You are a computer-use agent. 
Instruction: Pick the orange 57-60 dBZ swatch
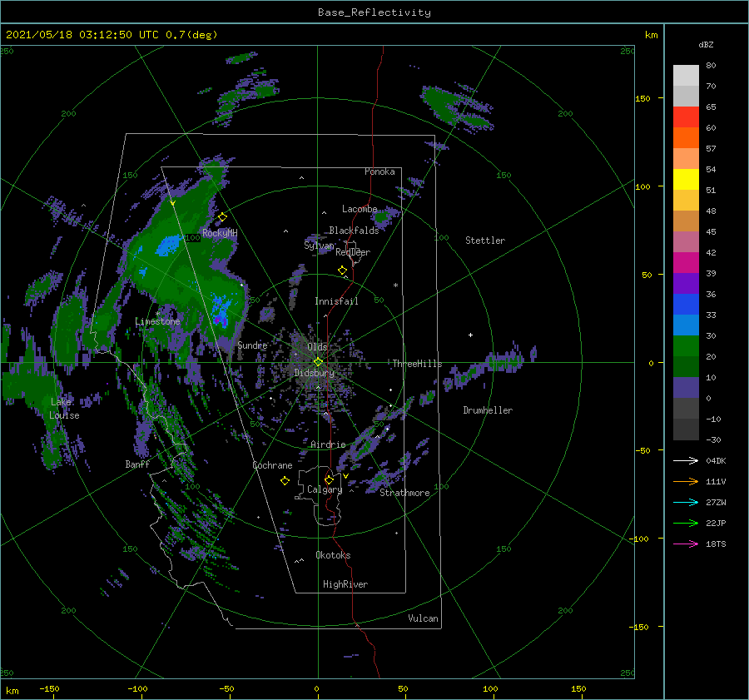pyautogui.click(x=686, y=137)
